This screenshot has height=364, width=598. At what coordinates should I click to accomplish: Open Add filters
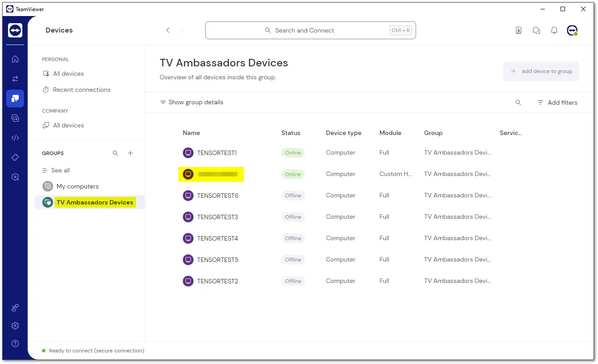pos(557,102)
